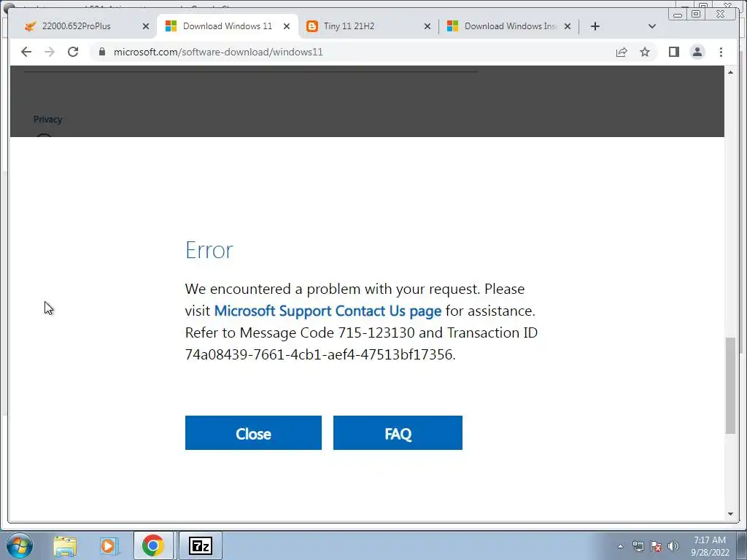Click the Error heading text
The width and height of the screenshot is (747, 560).
click(209, 250)
